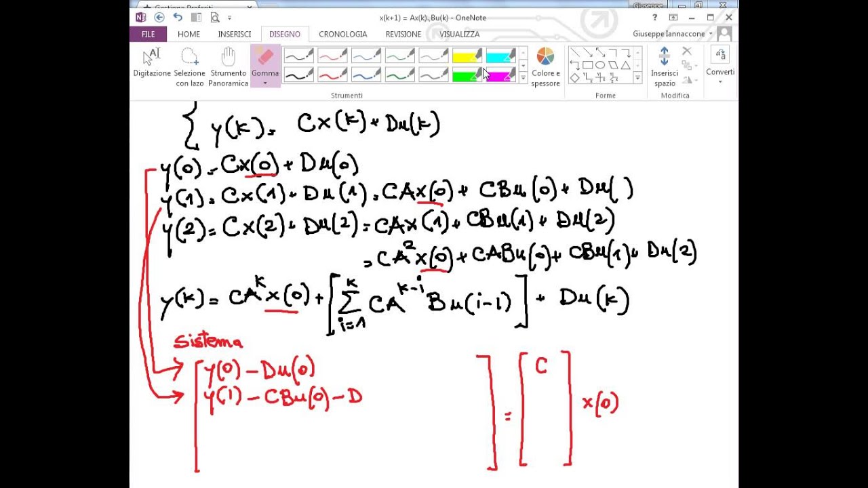
Task: Select the thick red pen
Action: [x=332, y=75]
